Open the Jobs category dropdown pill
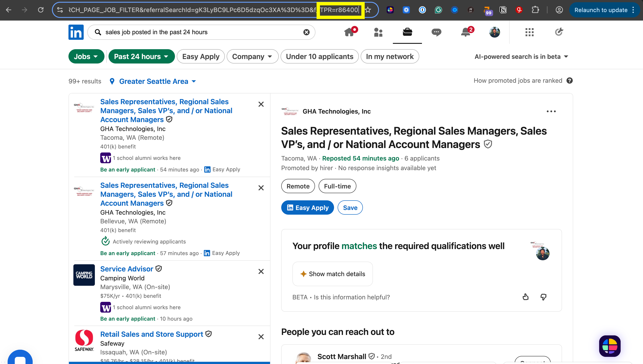 coord(86,57)
